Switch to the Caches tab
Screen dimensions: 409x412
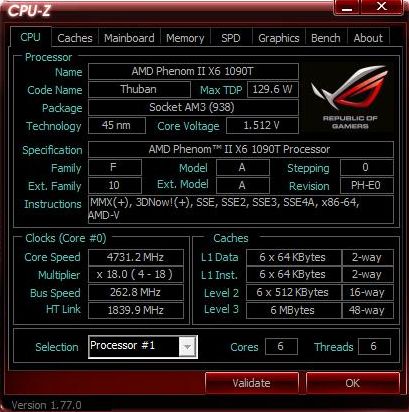(75, 38)
